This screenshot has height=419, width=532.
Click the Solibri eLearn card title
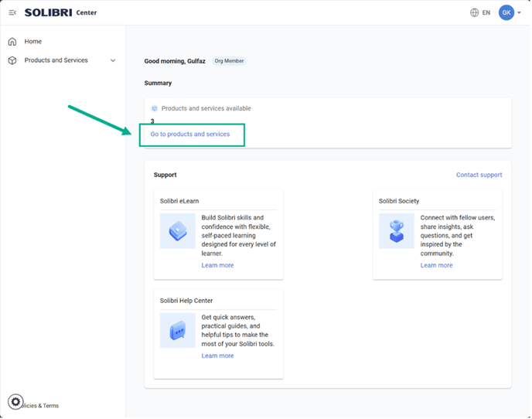179,201
